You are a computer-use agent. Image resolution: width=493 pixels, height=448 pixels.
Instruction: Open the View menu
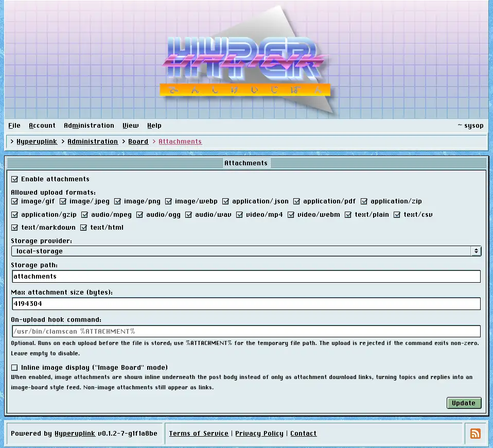(x=131, y=126)
